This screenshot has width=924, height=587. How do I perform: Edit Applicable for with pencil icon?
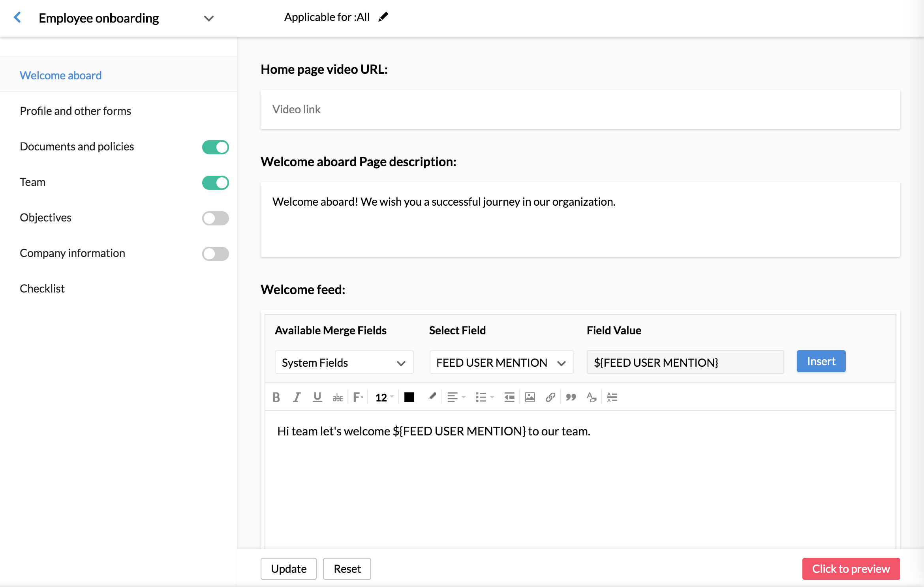[x=383, y=17]
